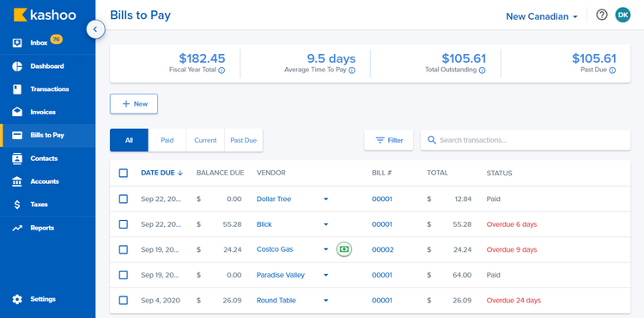Image resolution: width=644 pixels, height=318 pixels.
Task: Open the Invoices envelope icon
Action: [x=17, y=113]
